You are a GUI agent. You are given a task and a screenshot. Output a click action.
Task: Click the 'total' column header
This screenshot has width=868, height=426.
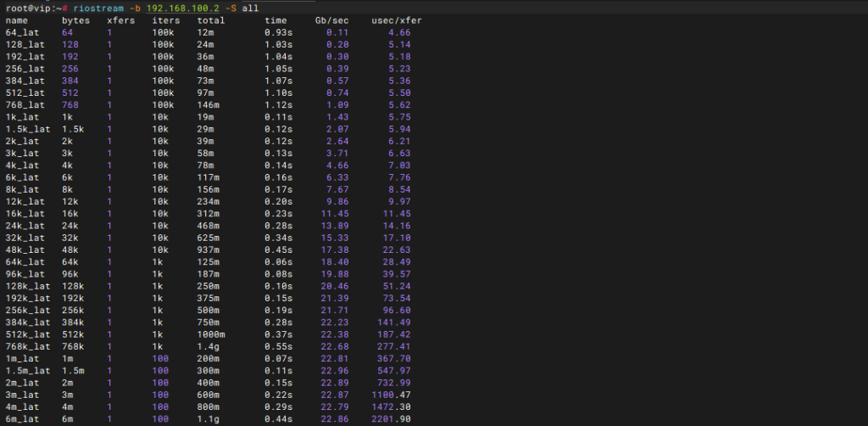211,20
